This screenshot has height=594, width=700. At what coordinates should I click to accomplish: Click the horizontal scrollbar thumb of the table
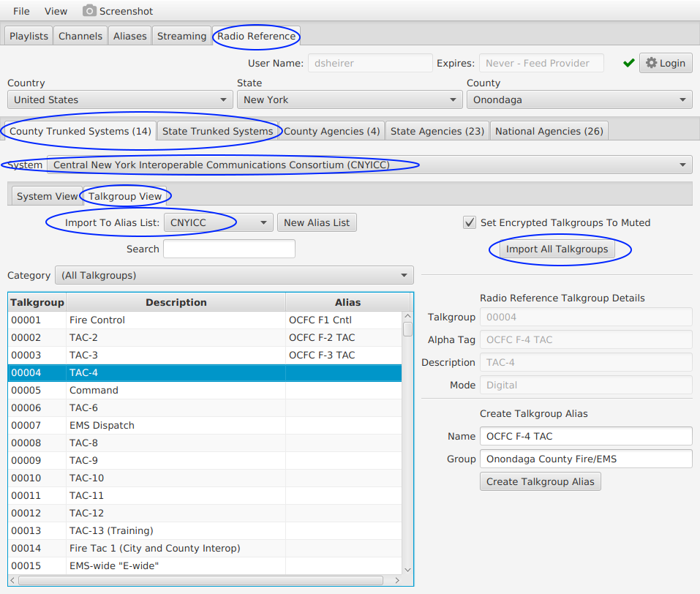[200, 580]
